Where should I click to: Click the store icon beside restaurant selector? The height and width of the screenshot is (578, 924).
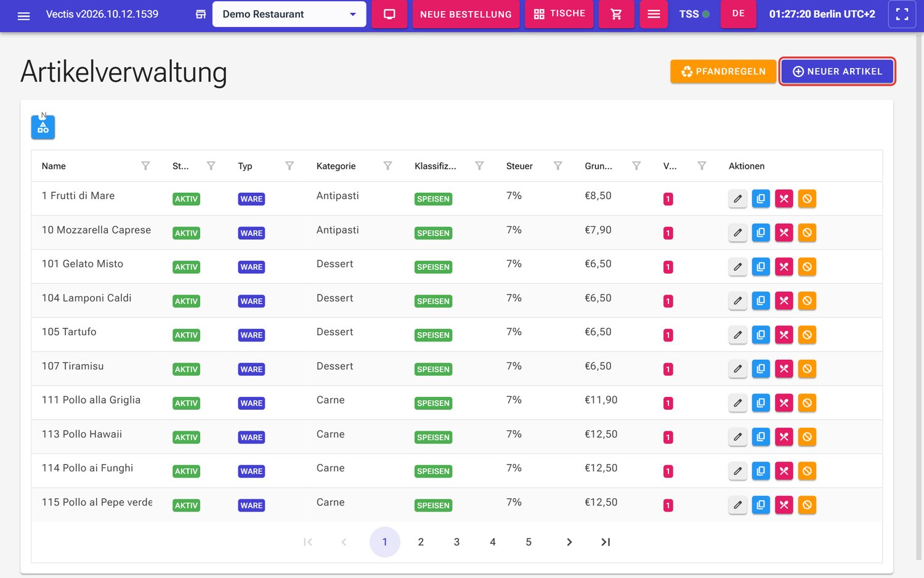point(201,14)
